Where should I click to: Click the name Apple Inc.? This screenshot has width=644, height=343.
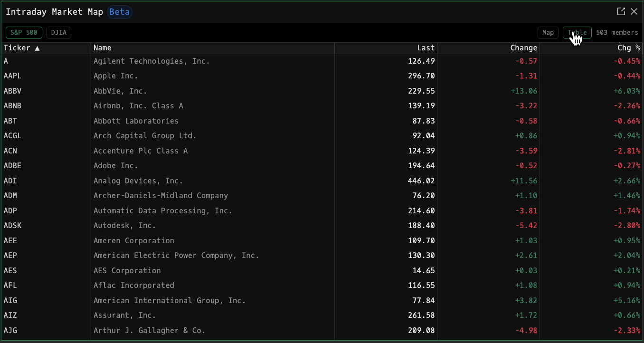[x=115, y=76]
